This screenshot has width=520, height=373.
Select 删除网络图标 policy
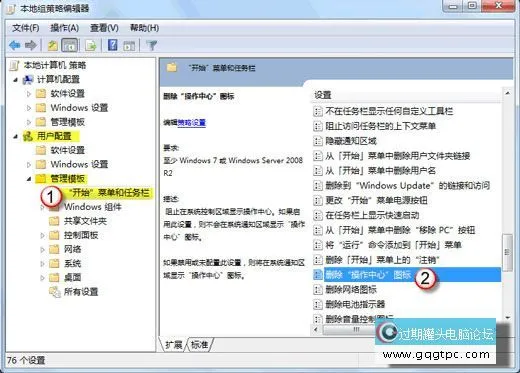pos(351,289)
